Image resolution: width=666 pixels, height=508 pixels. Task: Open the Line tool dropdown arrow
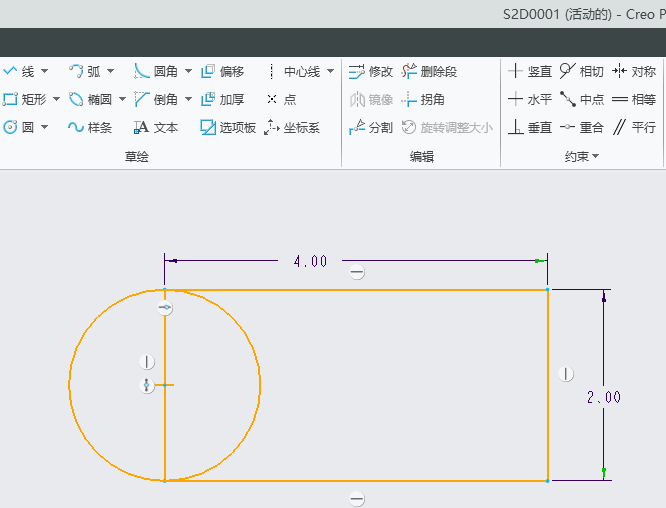(44, 71)
